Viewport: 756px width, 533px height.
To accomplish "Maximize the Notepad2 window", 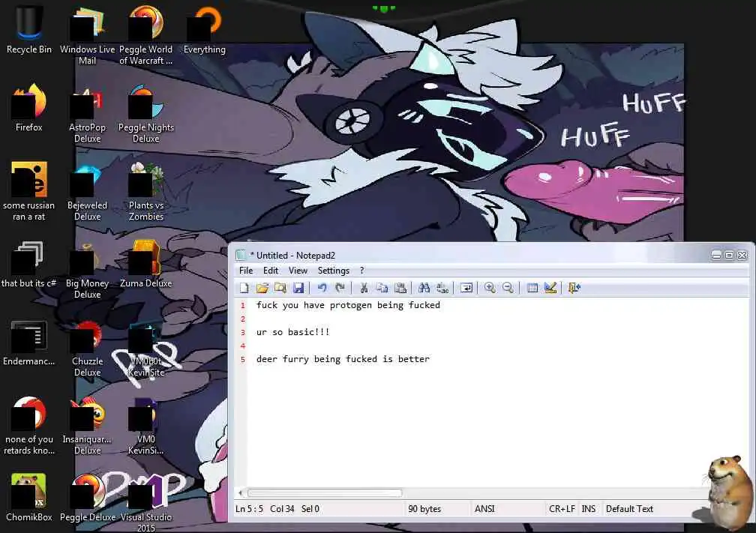I will pyautogui.click(x=729, y=255).
